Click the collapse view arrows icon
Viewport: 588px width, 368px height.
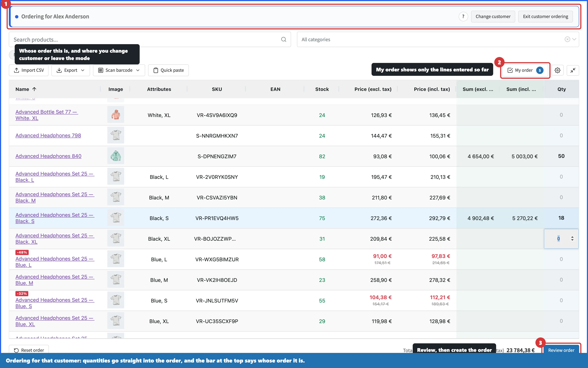click(x=573, y=70)
